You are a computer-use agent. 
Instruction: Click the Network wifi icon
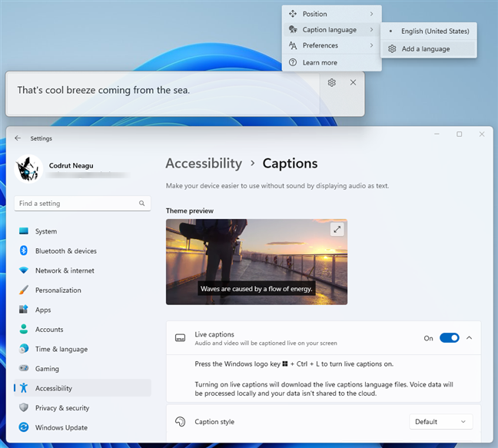[24, 270]
